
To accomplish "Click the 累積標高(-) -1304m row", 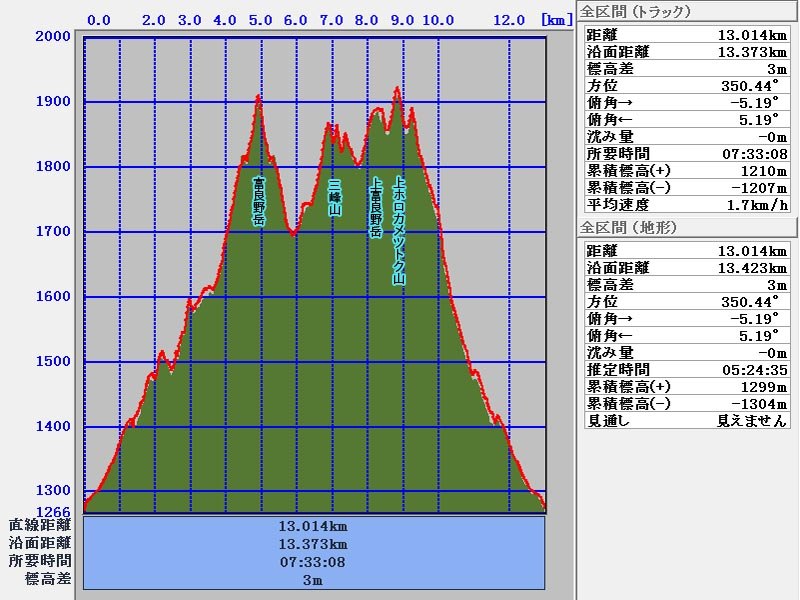I will (685, 404).
